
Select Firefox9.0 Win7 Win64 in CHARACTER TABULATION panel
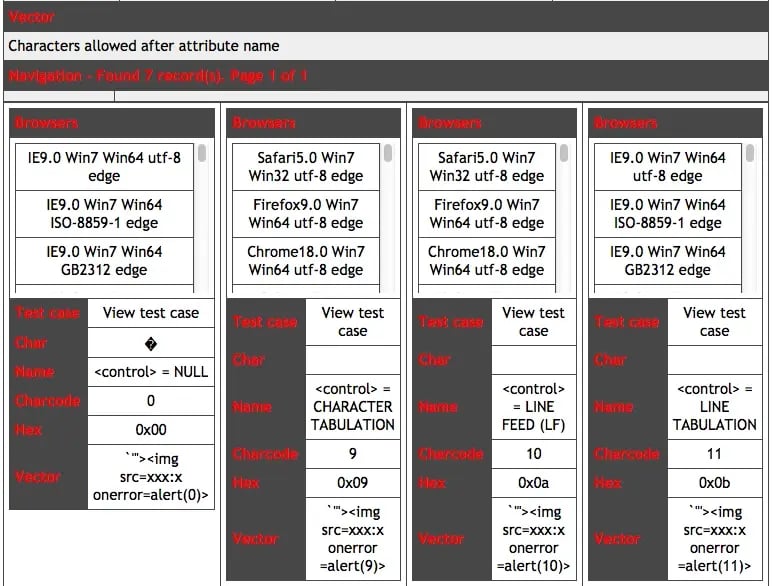(306, 214)
